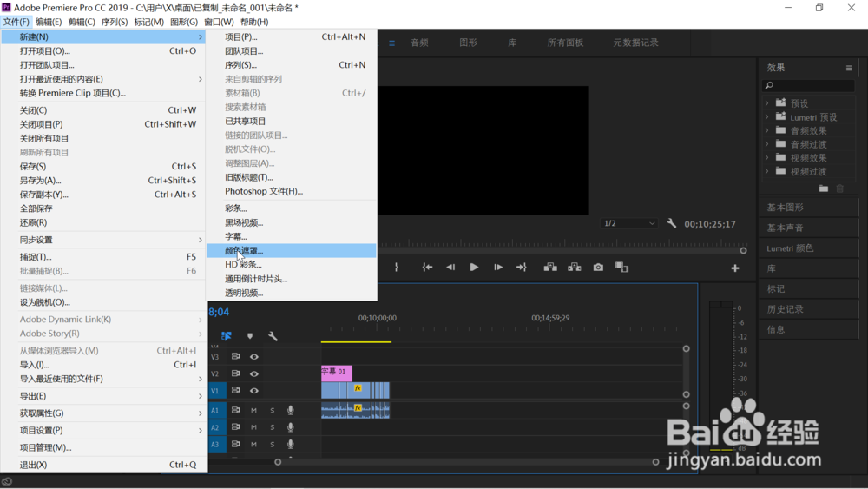Open playback resolution 1/2 dropdown
Viewport: 868px width, 489px height.
628,223
